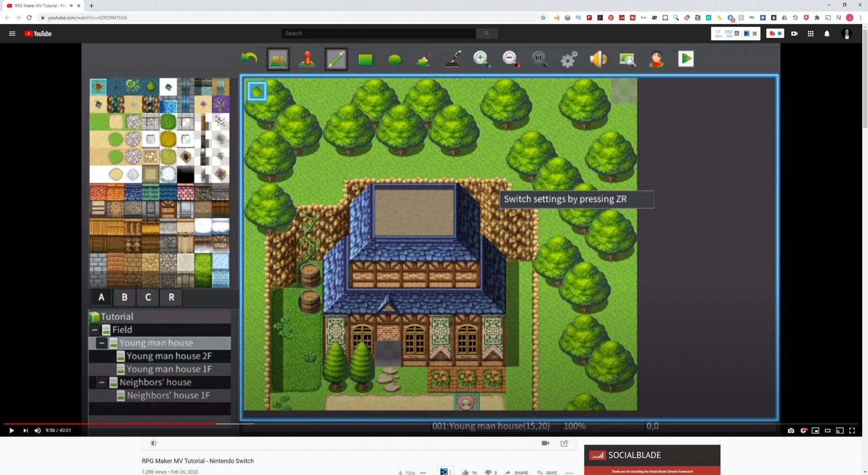Open the YouTube apps grid
Image resolution: width=868 pixels, height=475 pixels.
coord(811,34)
